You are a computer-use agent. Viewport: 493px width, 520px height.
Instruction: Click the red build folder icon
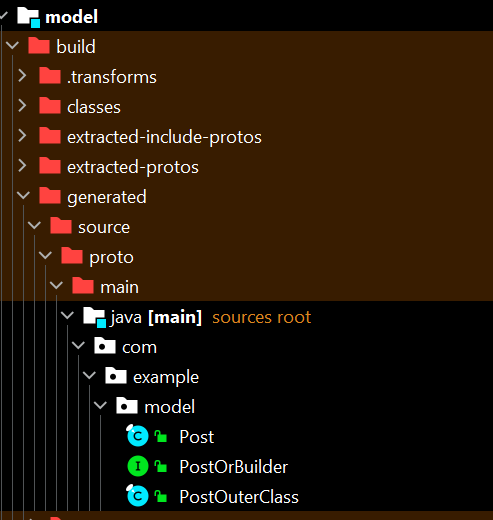39,46
